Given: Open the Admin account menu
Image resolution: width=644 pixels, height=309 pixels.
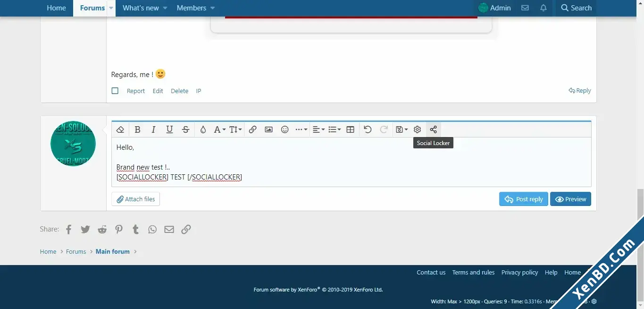Looking at the screenshot, I should 494,8.
